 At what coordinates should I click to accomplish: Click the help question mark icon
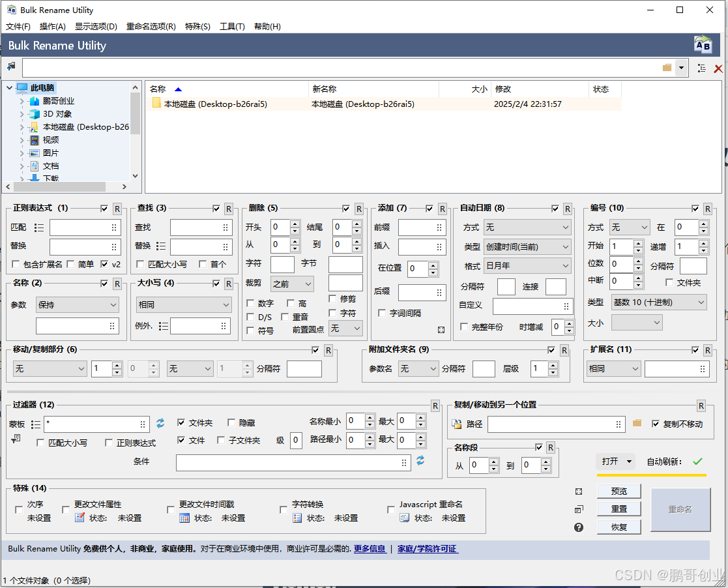[579, 527]
